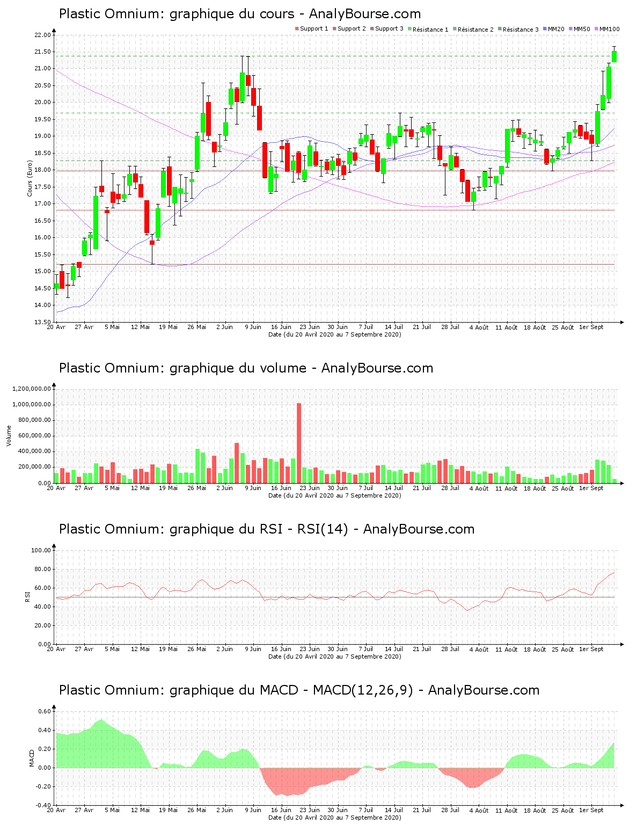Click the -0.40 value on MACD axis
The width and height of the screenshot is (644, 832).
click(x=44, y=805)
